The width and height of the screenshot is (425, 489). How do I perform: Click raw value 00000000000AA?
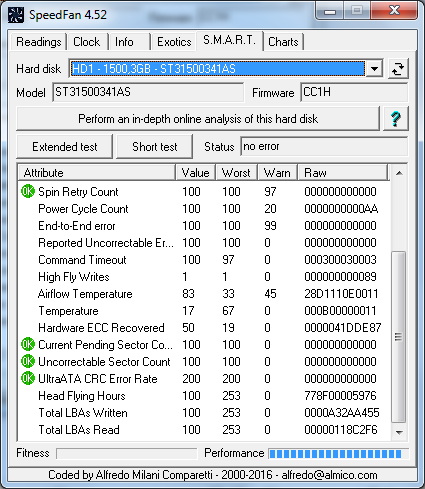(x=341, y=209)
